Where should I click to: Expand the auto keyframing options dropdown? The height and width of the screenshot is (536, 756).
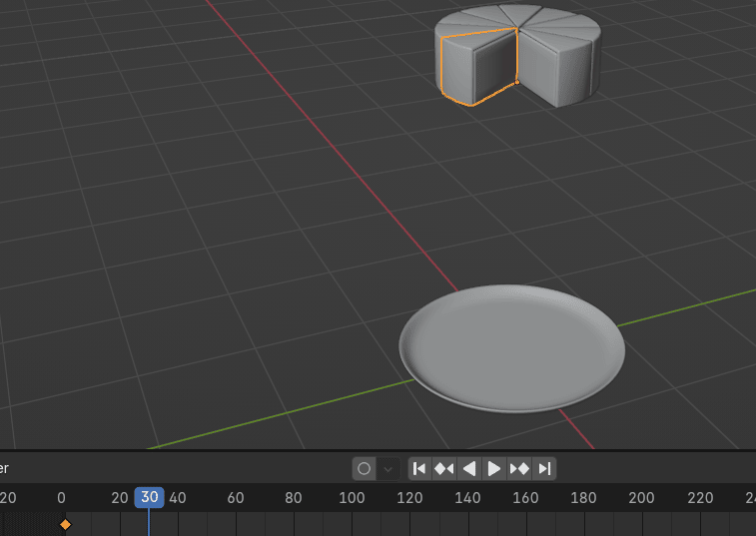point(388,468)
